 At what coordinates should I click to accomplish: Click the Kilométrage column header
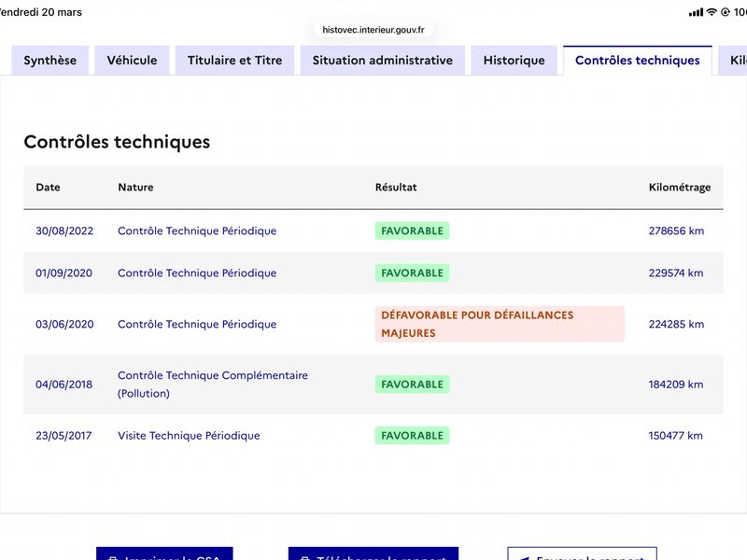coord(680,188)
